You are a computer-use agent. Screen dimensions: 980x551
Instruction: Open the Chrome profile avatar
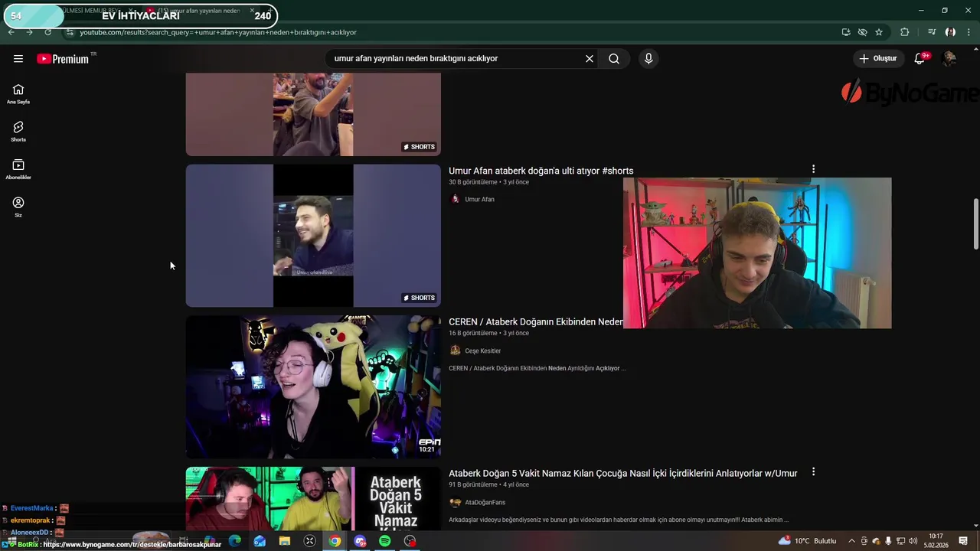coord(950,32)
